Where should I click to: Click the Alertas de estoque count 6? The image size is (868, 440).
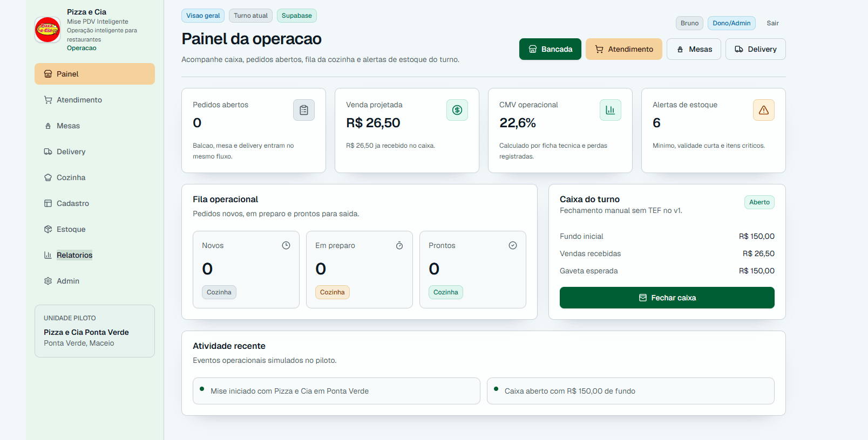pyautogui.click(x=656, y=123)
